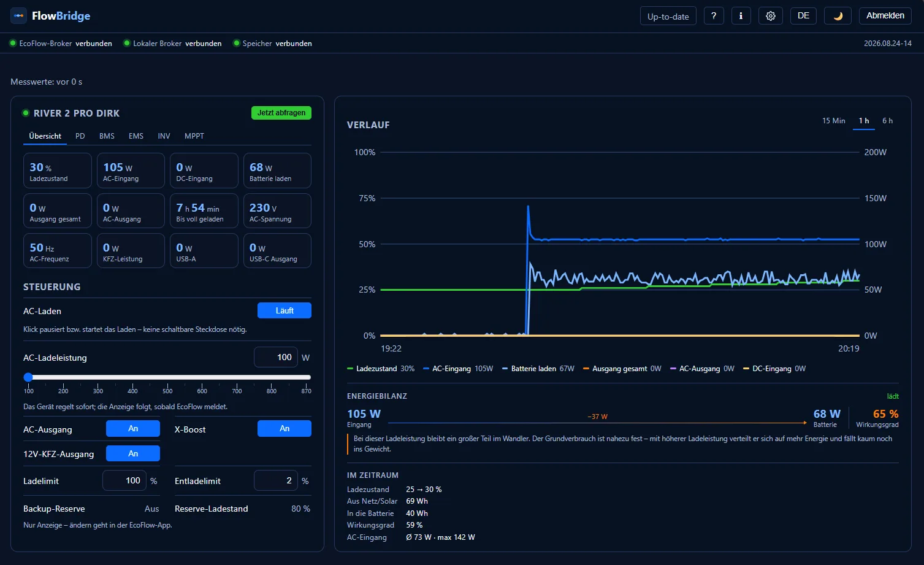
Task: Toggle the AC-Eingang series in the chart legend
Action: tap(458, 369)
